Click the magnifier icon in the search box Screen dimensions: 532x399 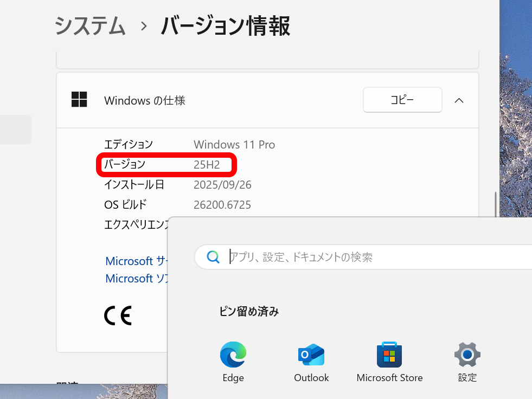click(213, 256)
